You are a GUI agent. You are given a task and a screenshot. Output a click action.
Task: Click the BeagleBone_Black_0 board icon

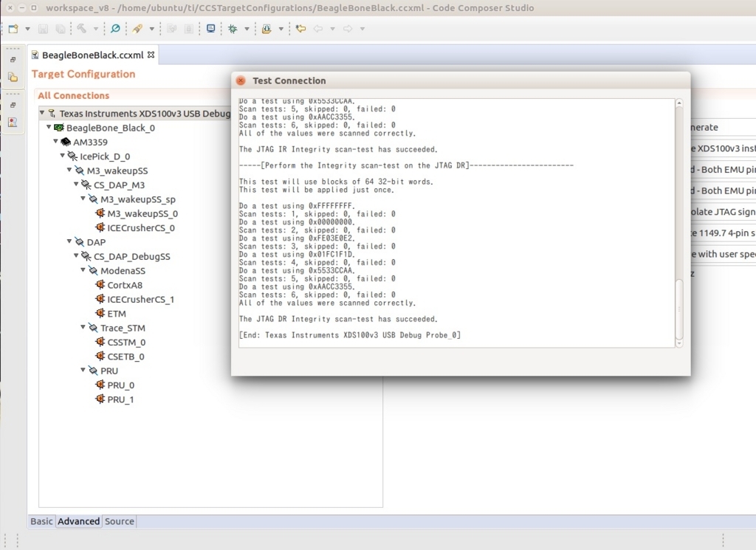(x=59, y=128)
